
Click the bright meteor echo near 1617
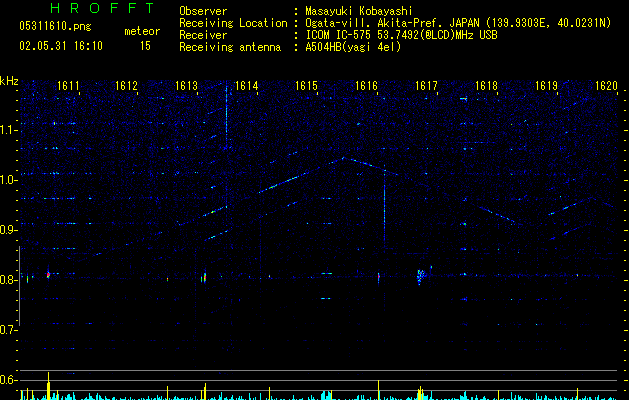pyautogui.click(x=420, y=276)
